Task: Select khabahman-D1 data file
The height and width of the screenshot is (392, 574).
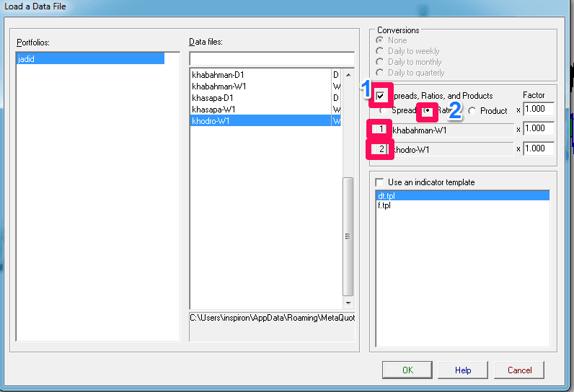Action: point(265,75)
